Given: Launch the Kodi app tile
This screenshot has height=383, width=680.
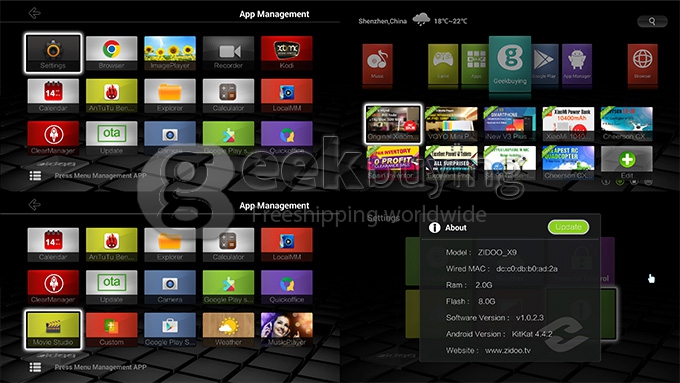Looking at the screenshot, I should click(x=287, y=53).
